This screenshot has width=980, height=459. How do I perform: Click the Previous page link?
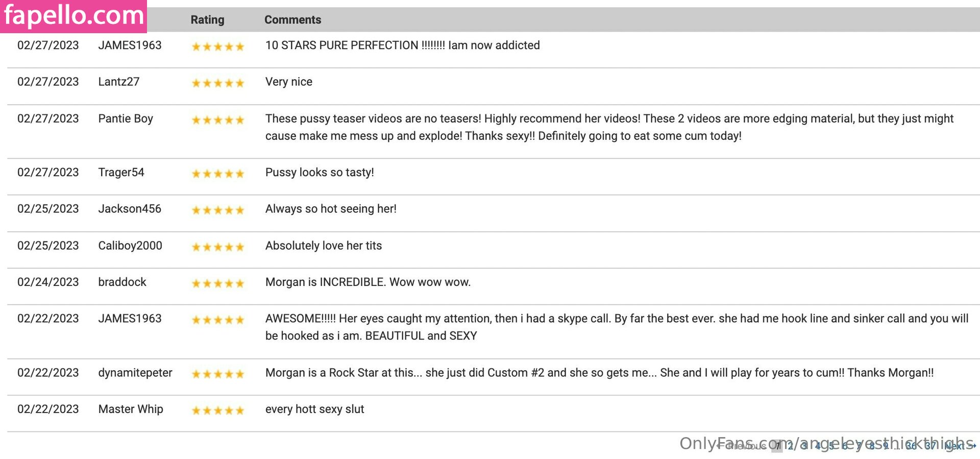tap(743, 446)
